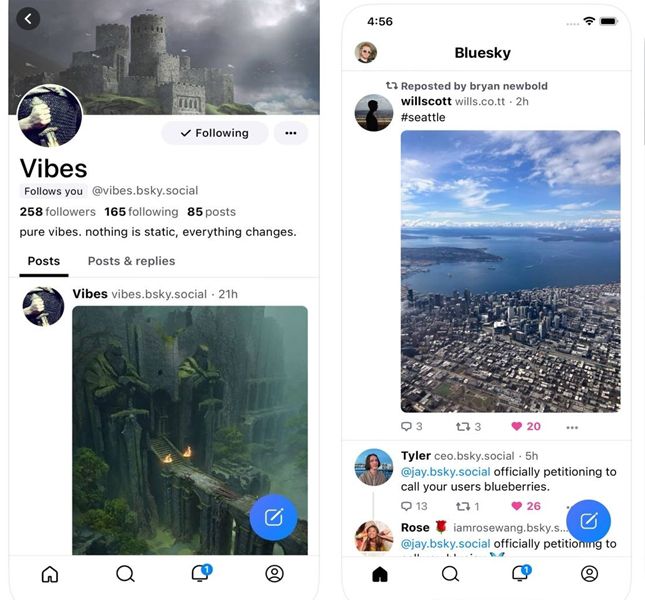Open Vibes castle post image
645x600 pixels.
tap(190, 430)
